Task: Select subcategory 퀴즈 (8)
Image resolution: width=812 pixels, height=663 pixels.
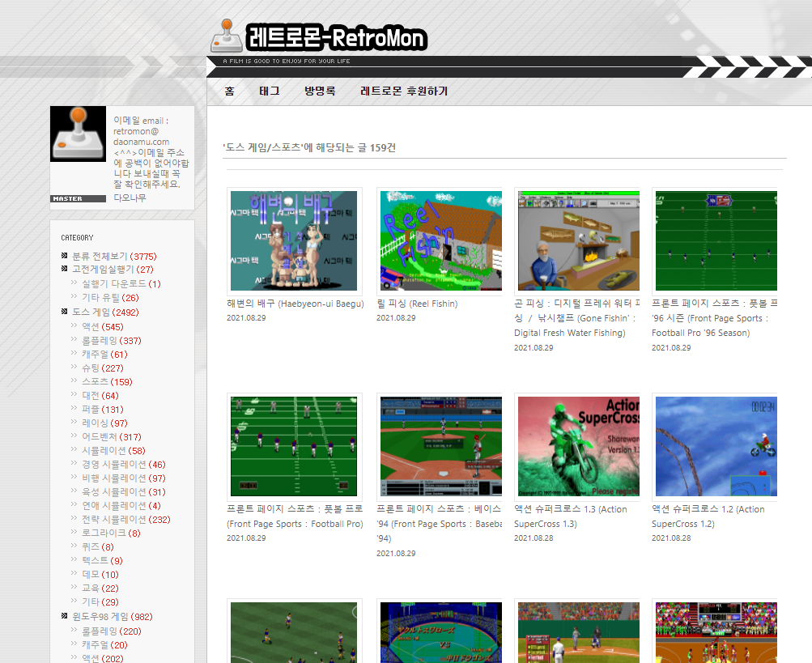Action: coord(98,547)
